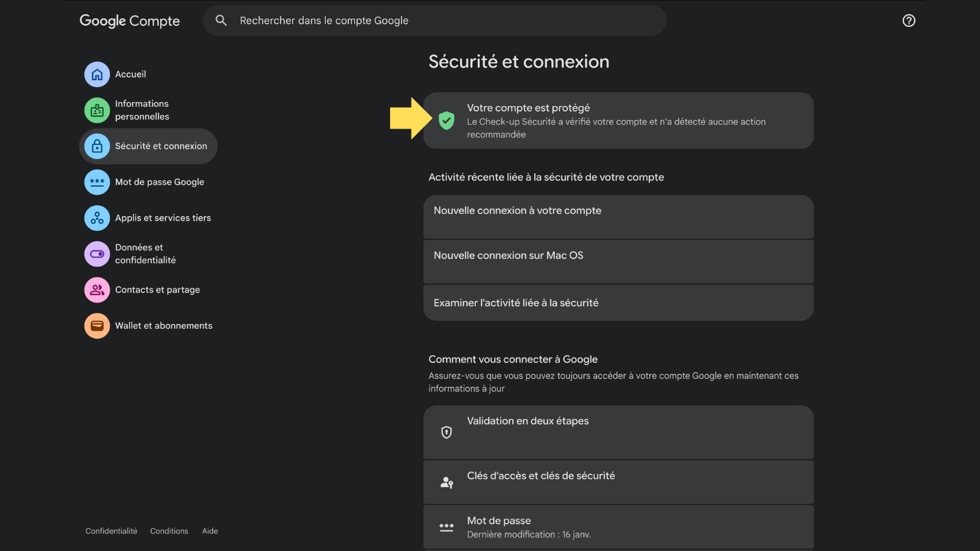The height and width of the screenshot is (551, 980).
Task: Open the Wallet et abonnements icon
Action: pyautogui.click(x=97, y=325)
